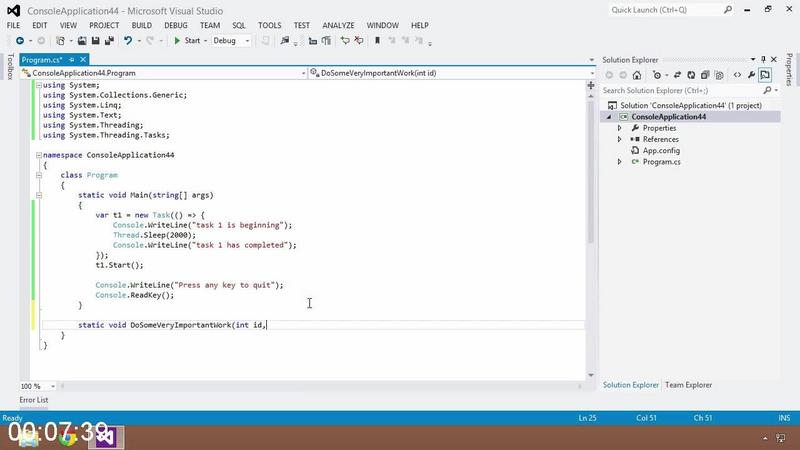Open the collapsed Toolbox side tab
This screenshot has width=800, height=450.
tap(10, 66)
